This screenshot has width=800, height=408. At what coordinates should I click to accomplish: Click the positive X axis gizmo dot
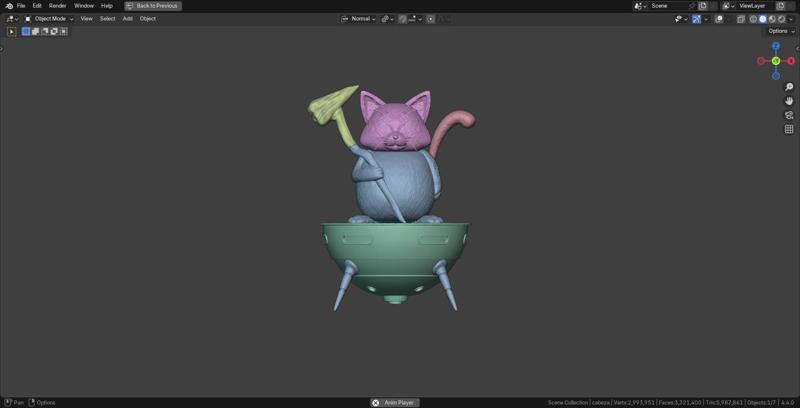click(791, 61)
